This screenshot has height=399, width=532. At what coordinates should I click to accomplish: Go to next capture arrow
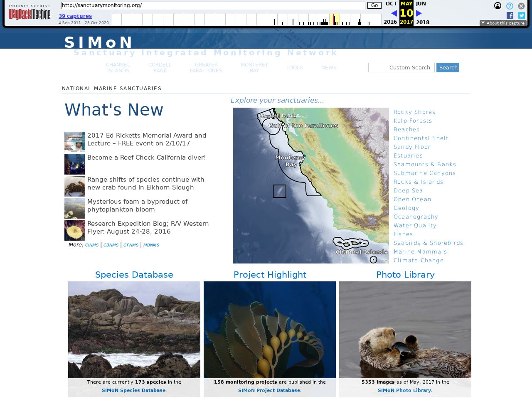coord(419,13)
